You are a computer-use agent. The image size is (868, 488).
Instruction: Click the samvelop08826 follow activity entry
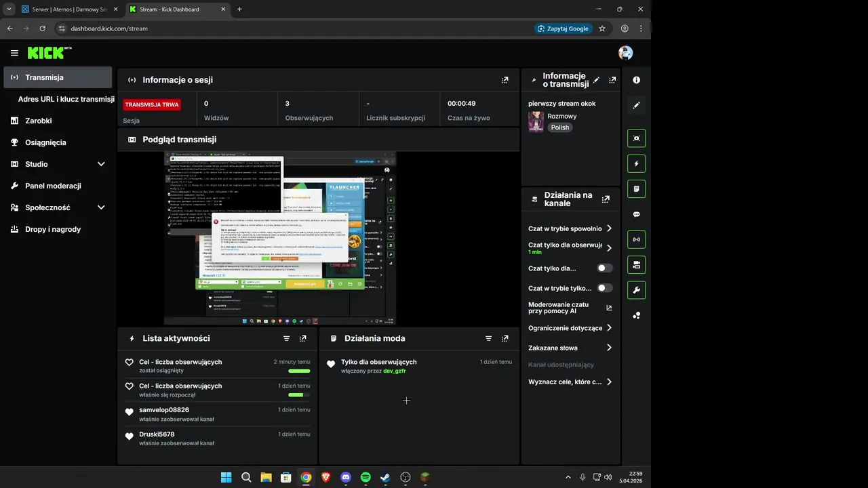point(217,414)
